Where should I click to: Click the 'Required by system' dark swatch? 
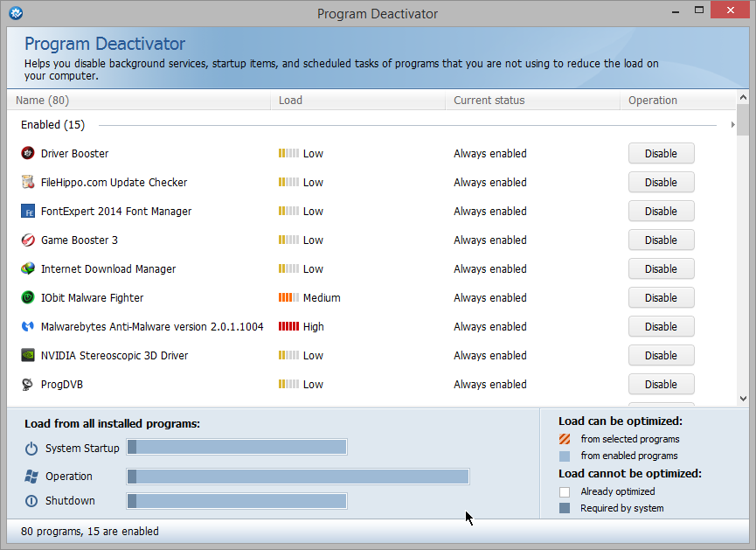[565, 508]
